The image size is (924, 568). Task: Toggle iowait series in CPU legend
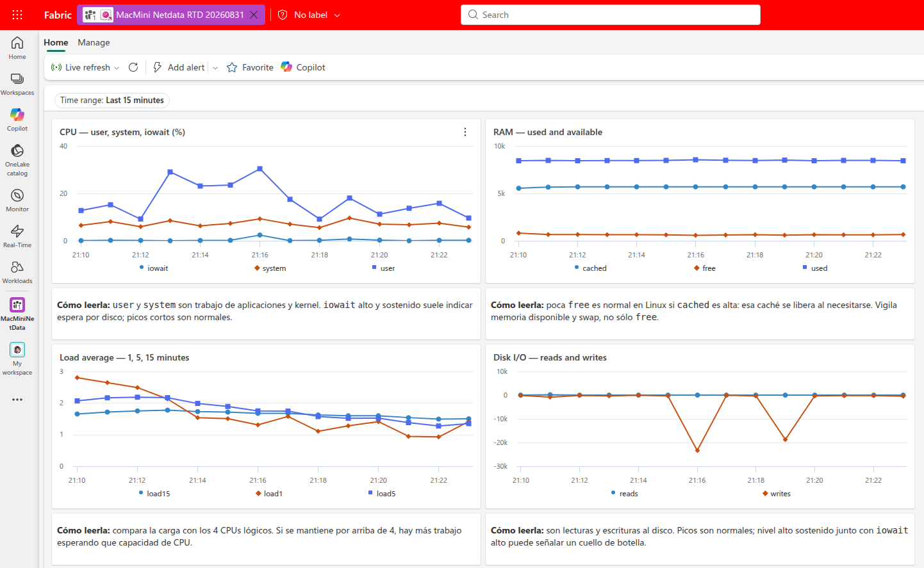coord(154,268)
